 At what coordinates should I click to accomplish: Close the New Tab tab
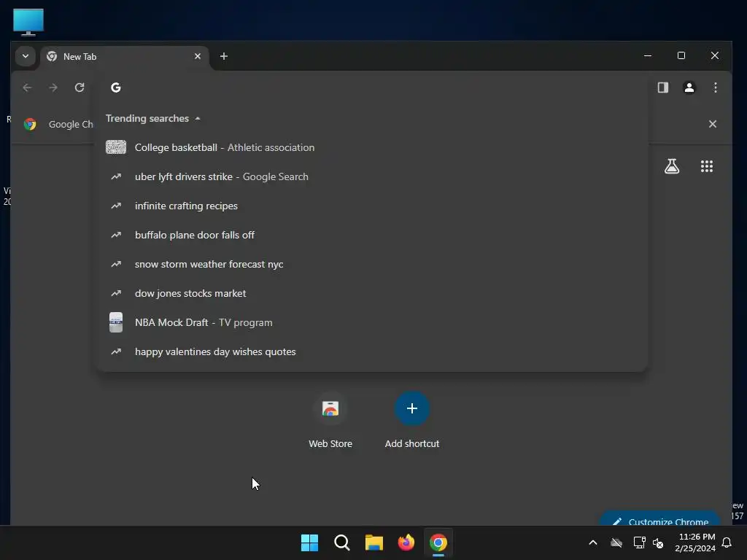click(197, 56)
